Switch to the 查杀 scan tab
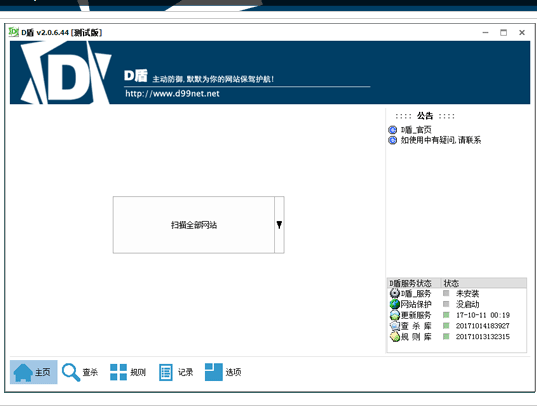Viewport: 537px width, 419px height. click(x=80, y=372)
